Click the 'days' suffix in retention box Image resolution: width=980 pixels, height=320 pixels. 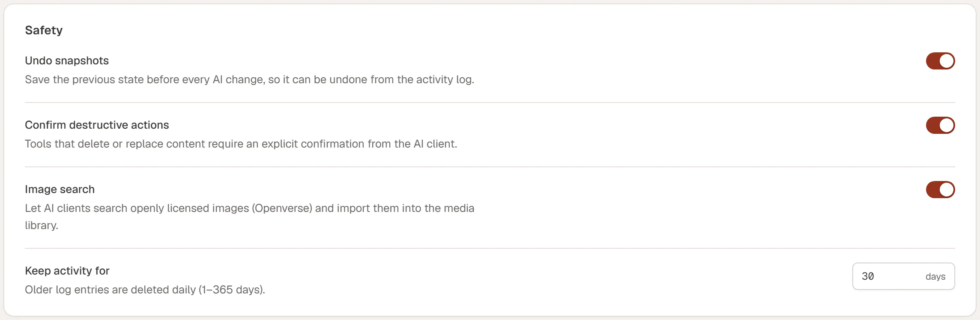point(935,277)
